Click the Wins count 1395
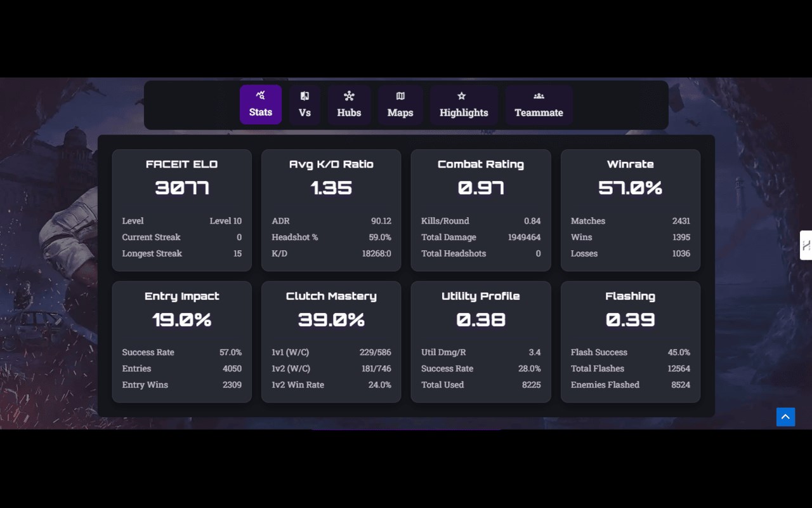Image resolution: width=812 pixels, height=508 pixels. [x=681, y=237]
